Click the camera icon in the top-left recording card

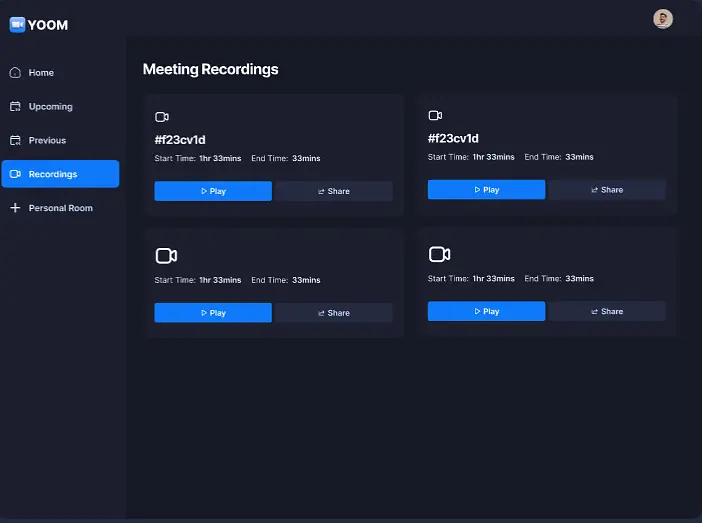click(x=162, y=117)
